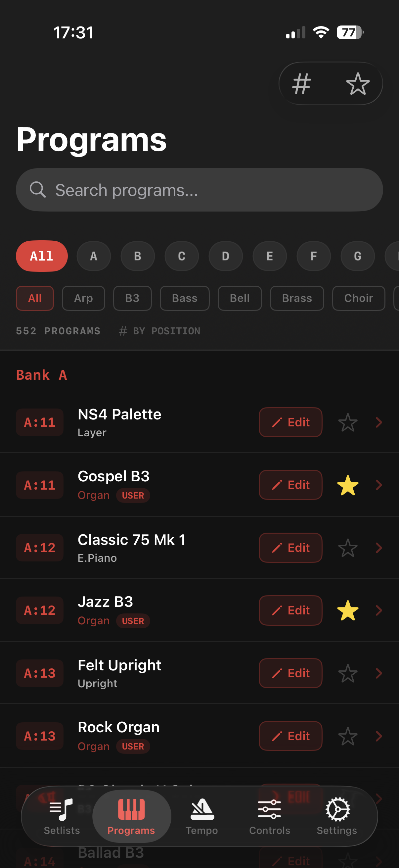Open the Controls sliders tab
399x868 pixels.
coord(269,815)
